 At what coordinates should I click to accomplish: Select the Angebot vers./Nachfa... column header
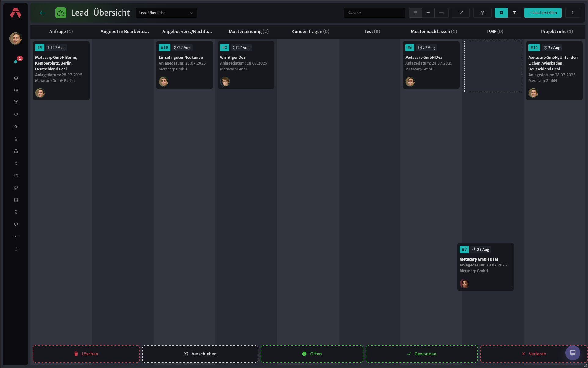[x=187, y=32]
